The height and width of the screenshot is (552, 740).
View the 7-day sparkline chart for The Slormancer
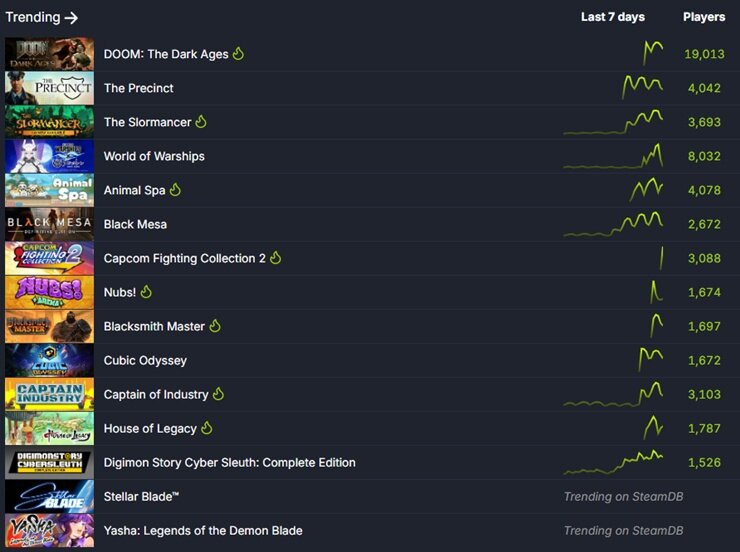coord(613,122)
